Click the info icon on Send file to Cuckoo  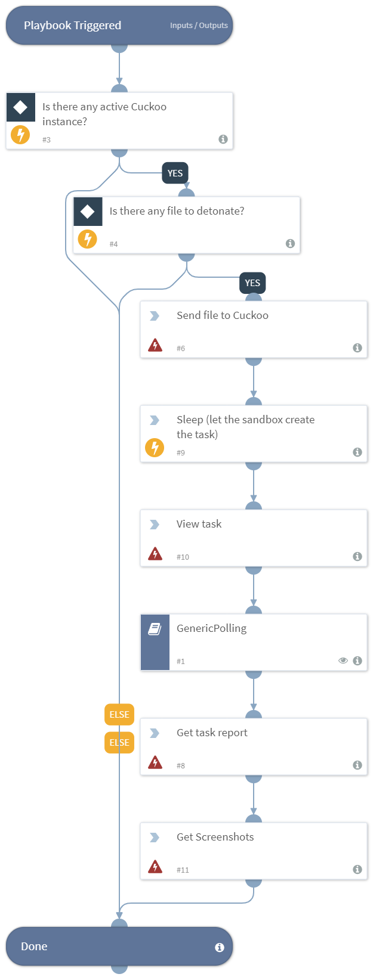point(357,348)
